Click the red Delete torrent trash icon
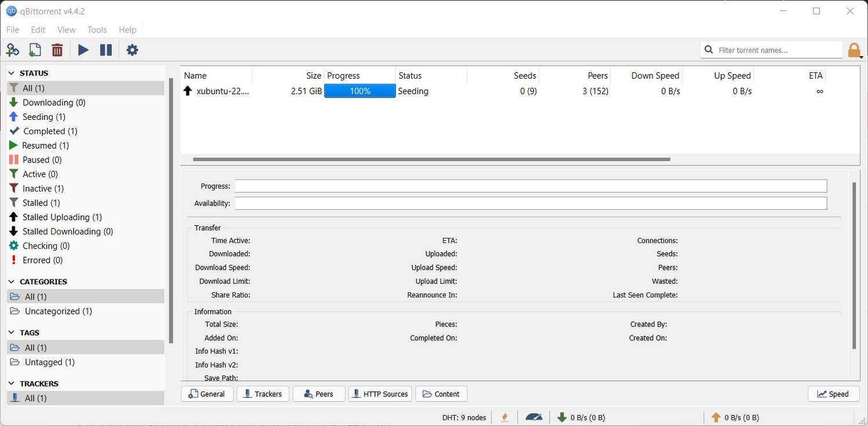 tap(57, 50)
